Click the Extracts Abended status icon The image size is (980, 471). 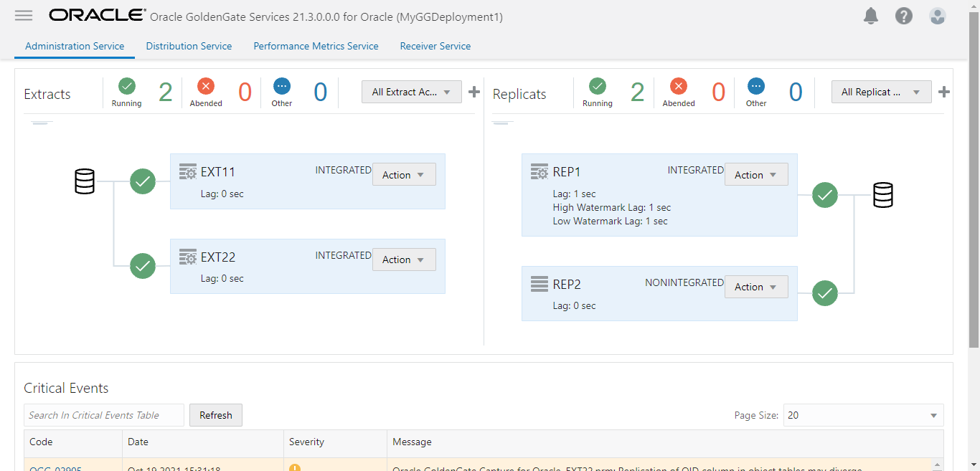206,86
